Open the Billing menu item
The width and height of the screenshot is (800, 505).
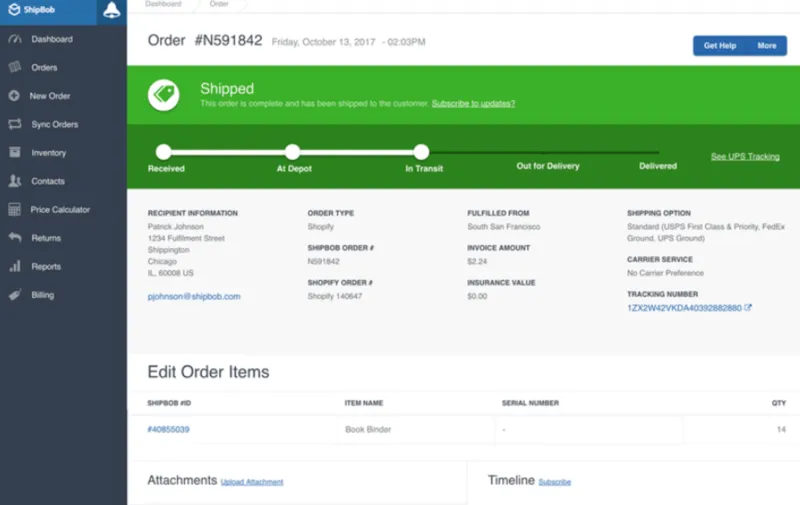pyautogui.click(x=42, y=295)
